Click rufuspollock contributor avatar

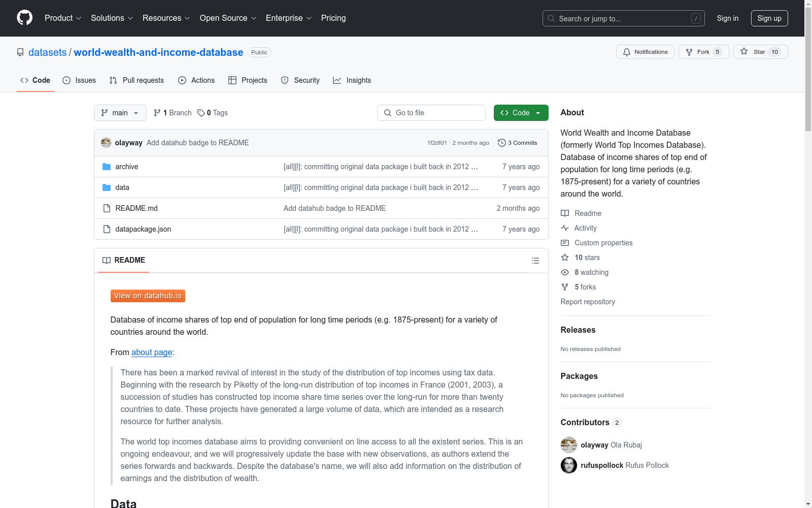(x=569, y=465)
